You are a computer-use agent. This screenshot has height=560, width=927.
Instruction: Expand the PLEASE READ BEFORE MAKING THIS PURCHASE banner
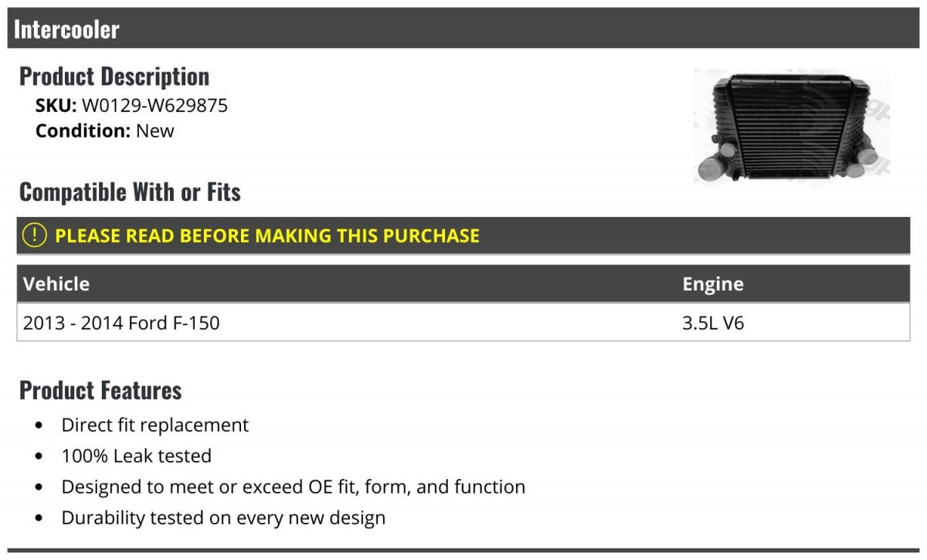463,236
